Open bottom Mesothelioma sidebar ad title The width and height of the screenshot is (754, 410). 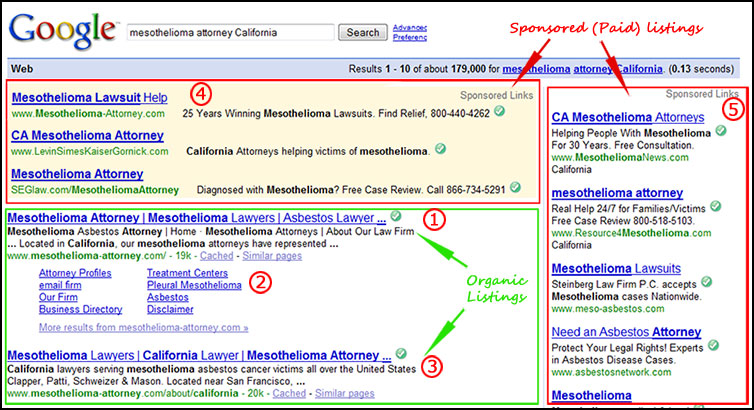[x=591, y=396]
